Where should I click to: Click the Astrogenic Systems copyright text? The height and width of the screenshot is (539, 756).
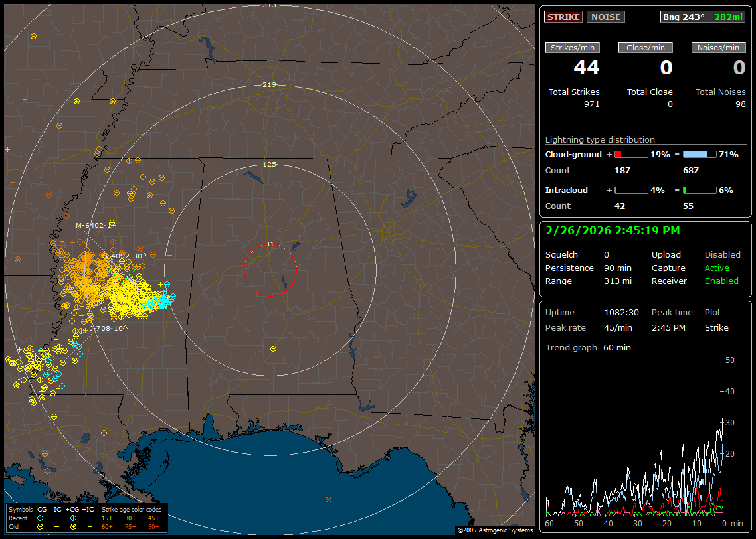[494, 530]
